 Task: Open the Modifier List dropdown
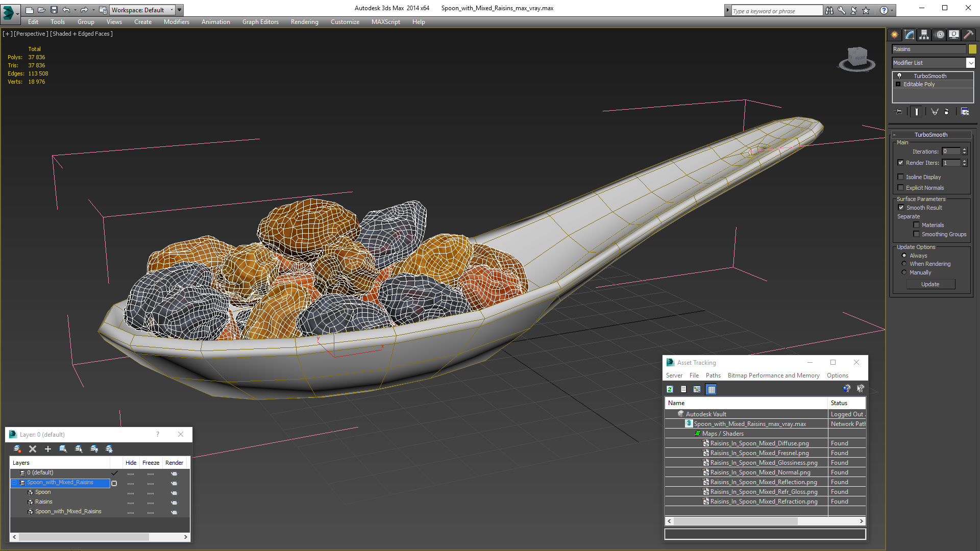point(970,63)
